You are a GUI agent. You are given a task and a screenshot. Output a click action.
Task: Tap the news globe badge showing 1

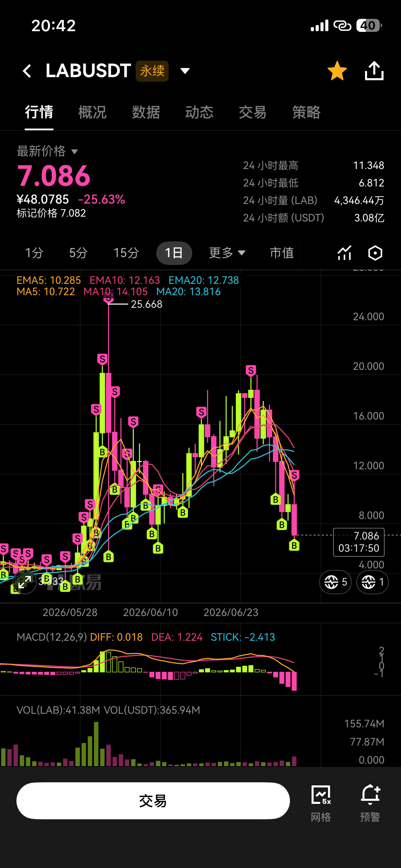click(x=373, y=582)
